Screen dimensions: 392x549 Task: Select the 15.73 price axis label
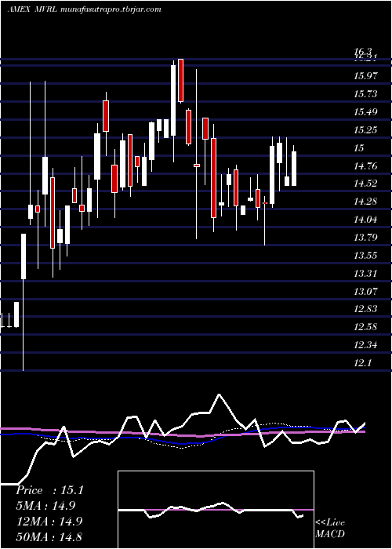click(365, 94)
